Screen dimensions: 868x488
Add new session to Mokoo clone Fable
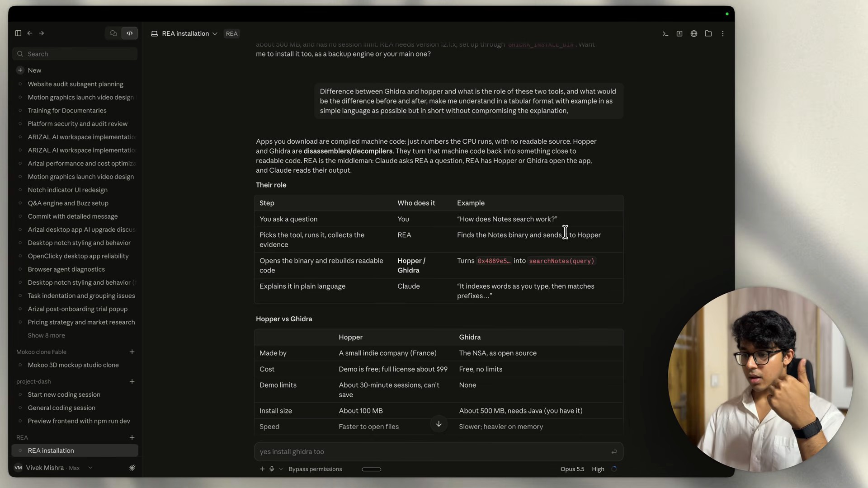(x=132, y=352)
